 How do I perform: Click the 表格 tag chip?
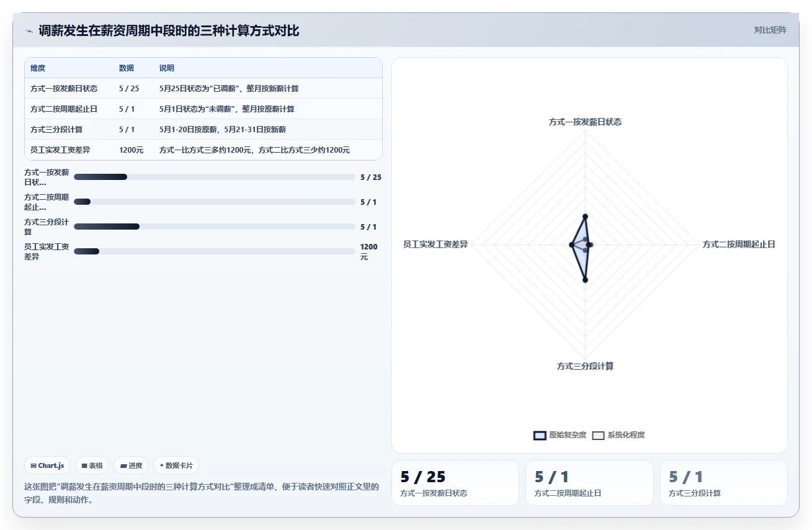pyautogui.click(x=92, y=465)
